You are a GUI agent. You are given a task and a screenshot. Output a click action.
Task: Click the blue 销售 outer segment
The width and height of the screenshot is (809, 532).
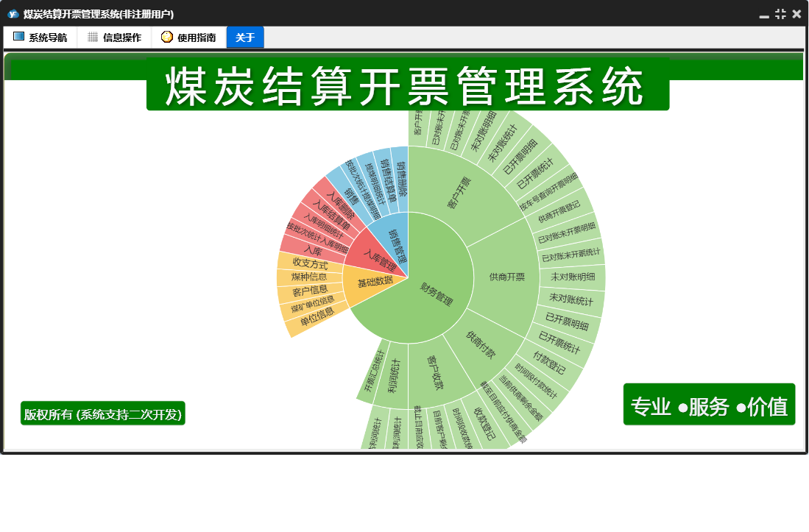click(x=351, y=196)
